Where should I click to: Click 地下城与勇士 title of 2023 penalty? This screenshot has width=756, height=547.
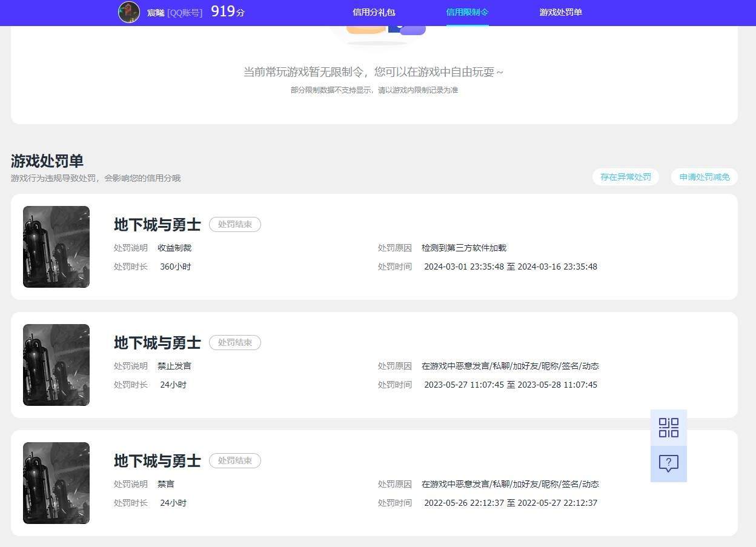coord(157,342)
